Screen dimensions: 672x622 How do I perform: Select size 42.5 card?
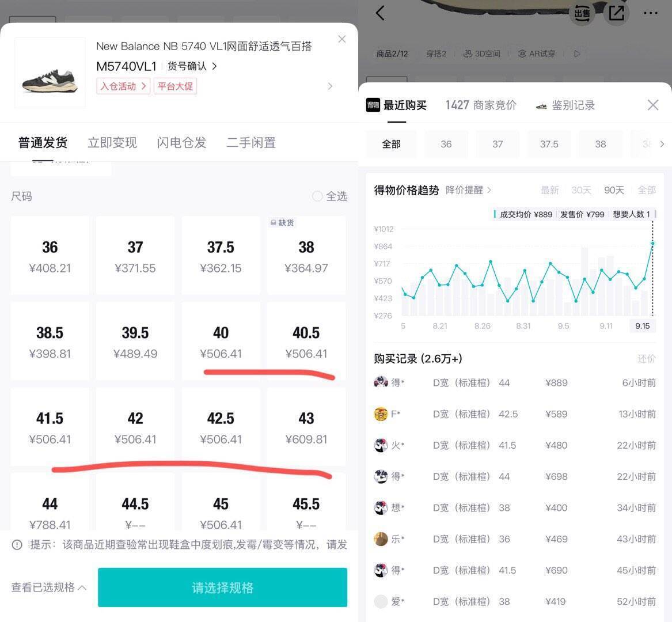[221, 427]
